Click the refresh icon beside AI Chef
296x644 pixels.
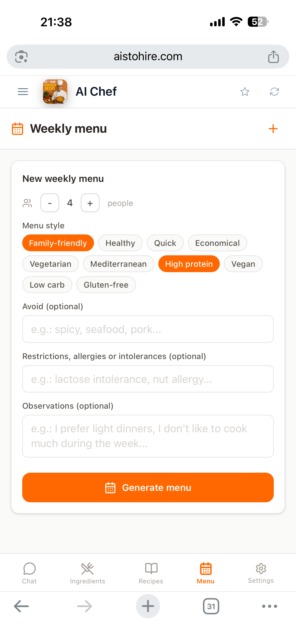(274, 92)
